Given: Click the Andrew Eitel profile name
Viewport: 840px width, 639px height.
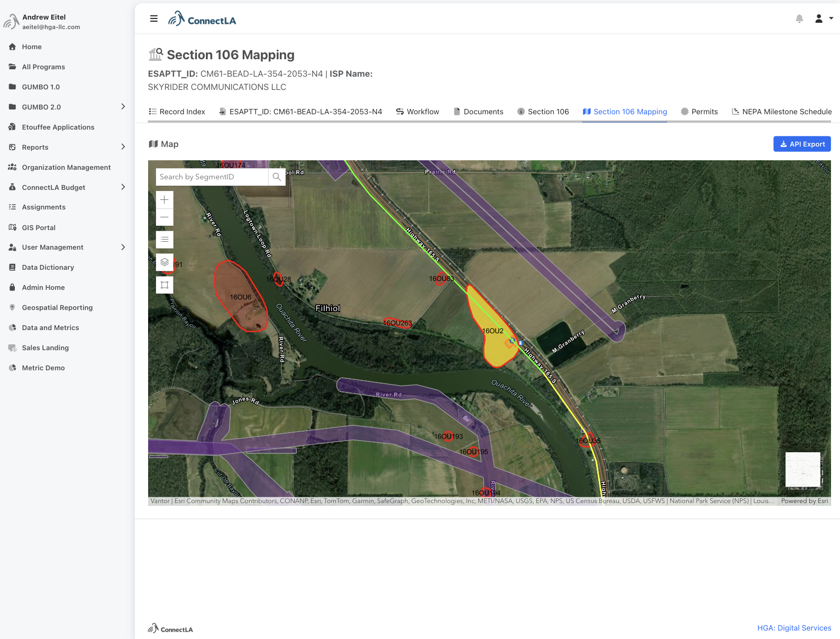Looking at the screenshot, I should (x=44, y=17).
